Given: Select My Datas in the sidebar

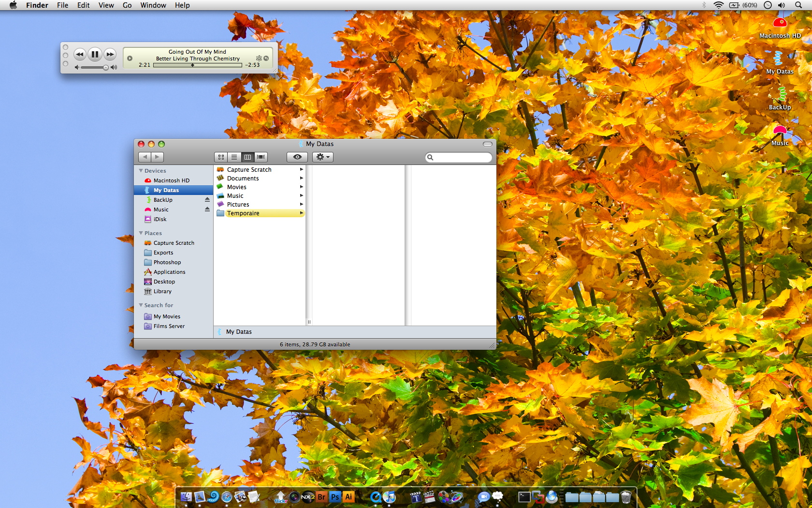Looking at the screenshot, I should click(173, 190).
